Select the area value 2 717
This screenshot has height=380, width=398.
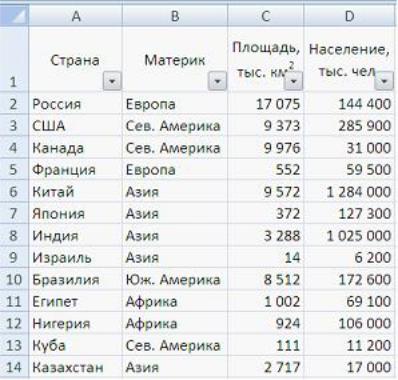click(x=266, y=367)
